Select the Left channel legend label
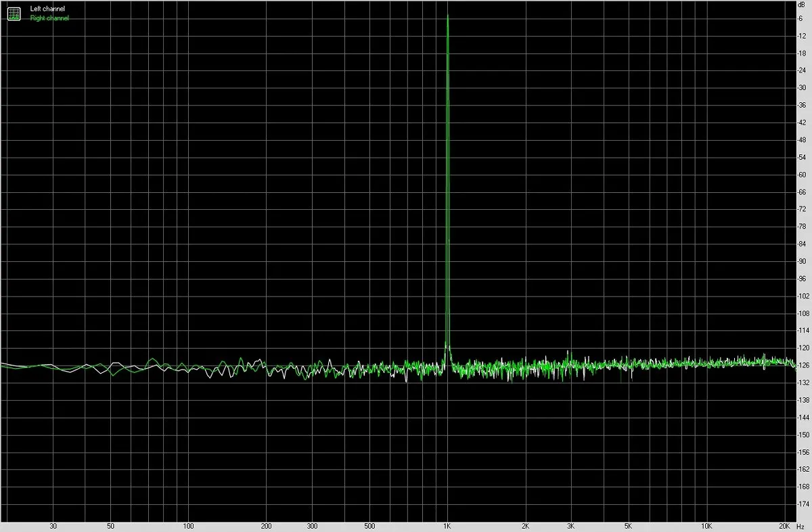 pos(47,9)
